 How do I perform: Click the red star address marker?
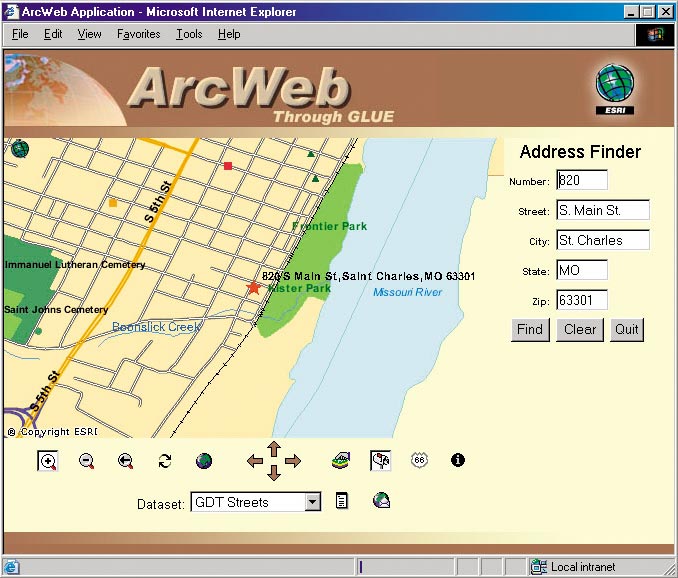coord(253,287)
